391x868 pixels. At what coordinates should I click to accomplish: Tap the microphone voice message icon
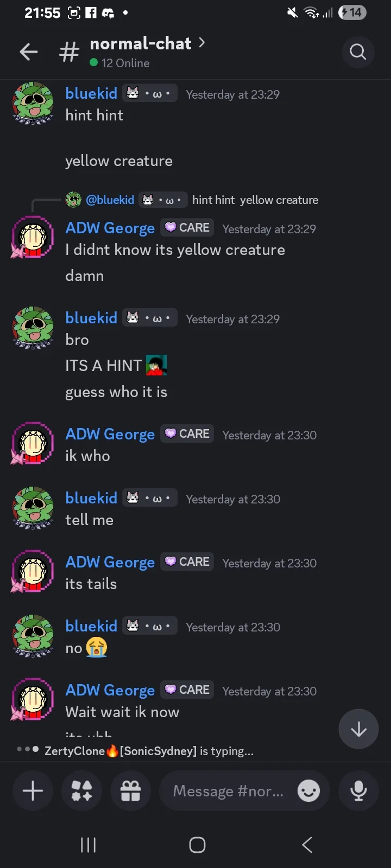point(358,791)
